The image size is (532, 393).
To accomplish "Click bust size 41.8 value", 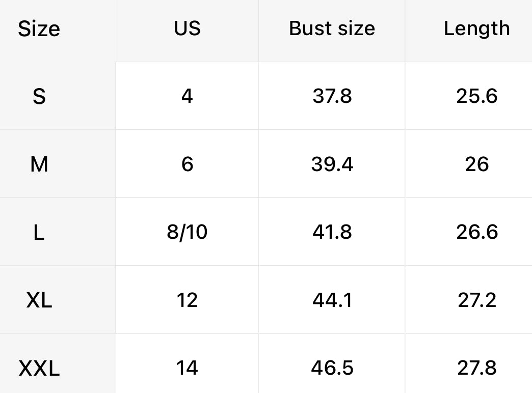I will pyautogui.click(x=332, y=232).
